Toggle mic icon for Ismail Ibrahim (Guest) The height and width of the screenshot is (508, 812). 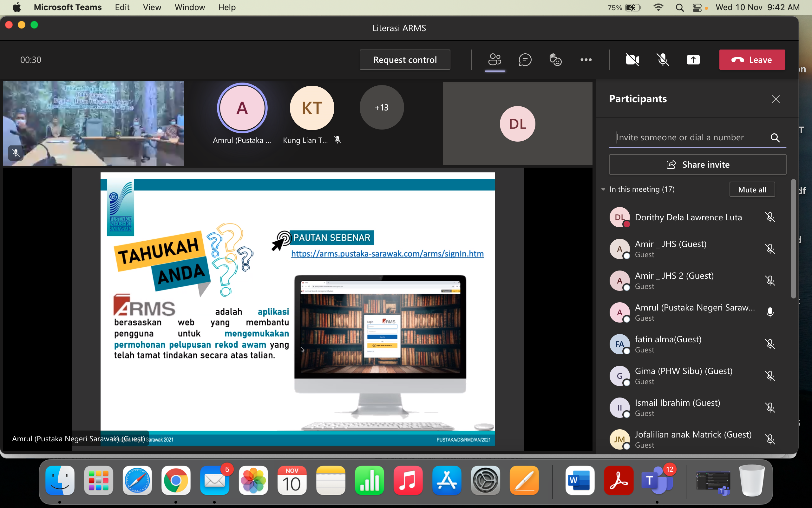(x=770, y=408)
